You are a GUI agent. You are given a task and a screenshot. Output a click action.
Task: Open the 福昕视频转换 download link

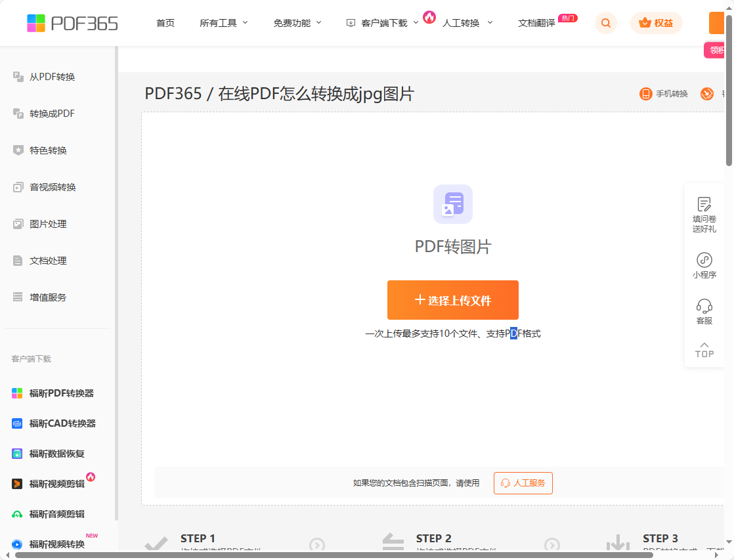56,544
